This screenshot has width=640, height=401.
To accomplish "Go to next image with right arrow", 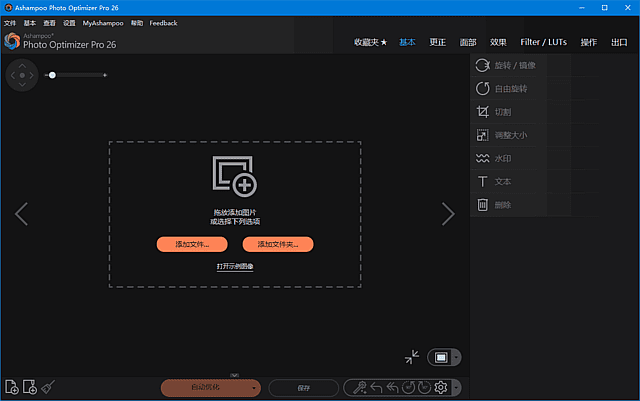I will [x=449, y=213].
